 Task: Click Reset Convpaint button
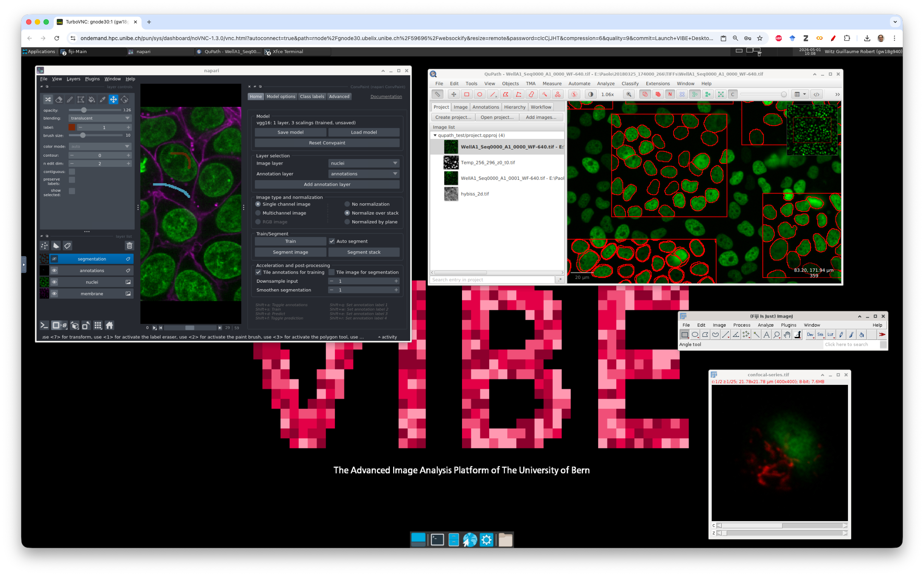pos(327,143)
